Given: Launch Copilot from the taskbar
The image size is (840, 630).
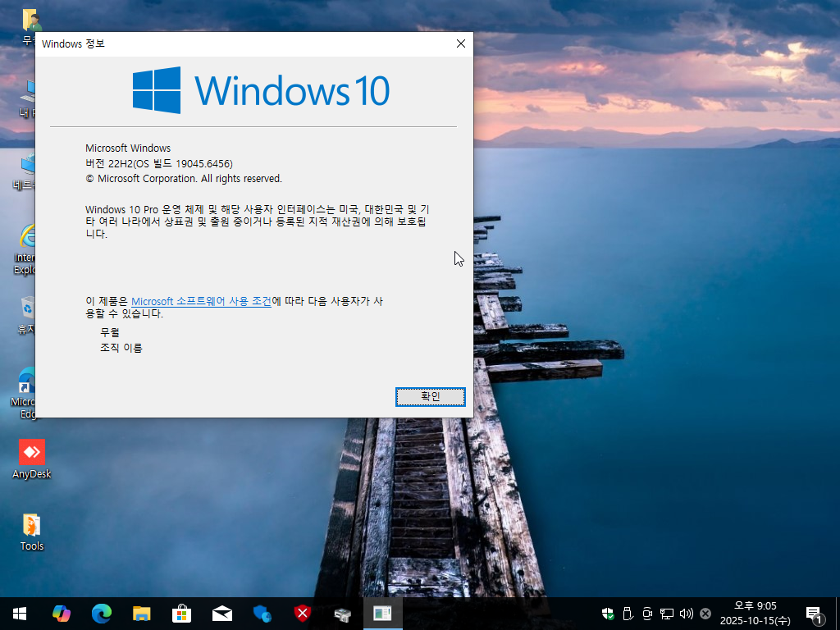Looking at the screenshot, I should point(61,614).
